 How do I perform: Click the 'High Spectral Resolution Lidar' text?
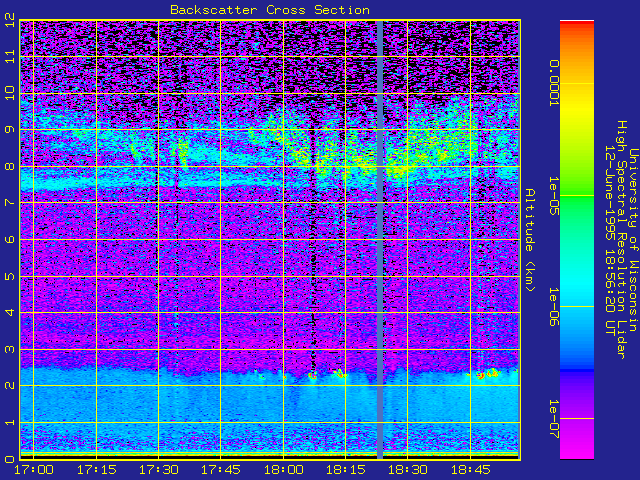click(621, 240)
